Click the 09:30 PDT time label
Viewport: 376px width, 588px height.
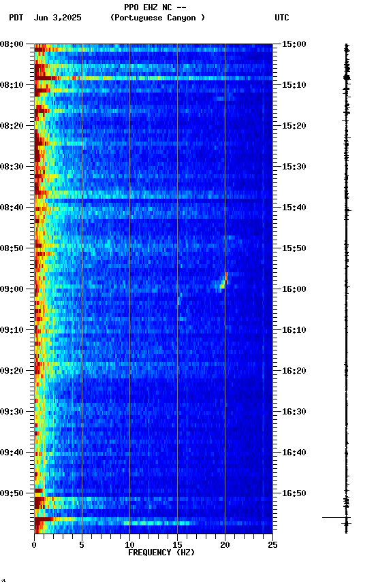pyautogui.click(x=12, y=412)
